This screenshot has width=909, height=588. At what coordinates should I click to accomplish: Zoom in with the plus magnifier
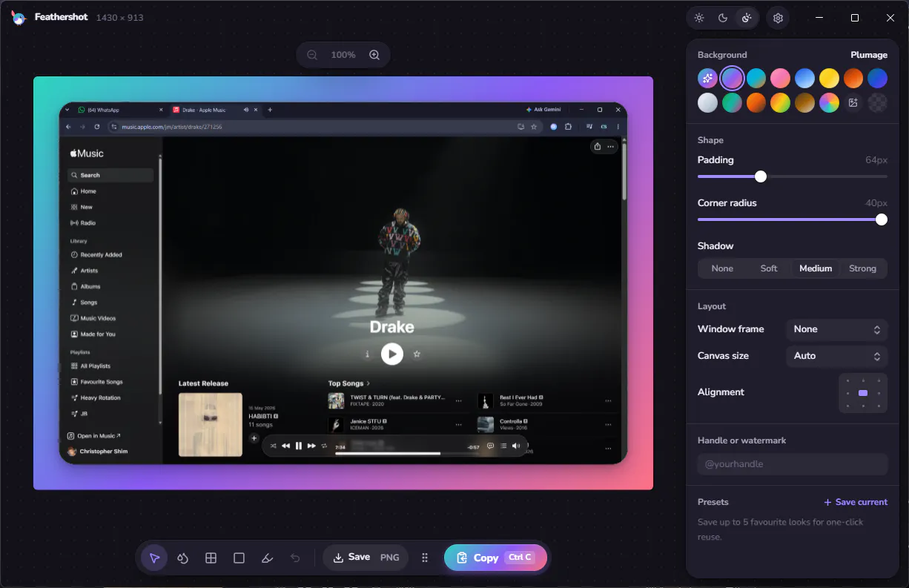pyautogui.click(x=374, y=55)
